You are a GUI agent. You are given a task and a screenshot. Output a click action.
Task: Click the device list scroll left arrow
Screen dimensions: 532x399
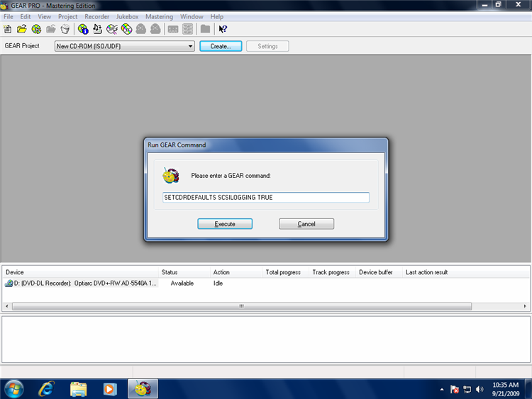pos(7,306)
